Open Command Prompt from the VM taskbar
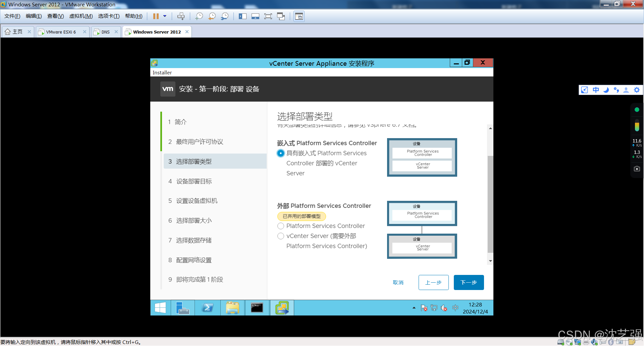Image resolution: width=644 pixels, height=346 pixels. coord(257,308)
